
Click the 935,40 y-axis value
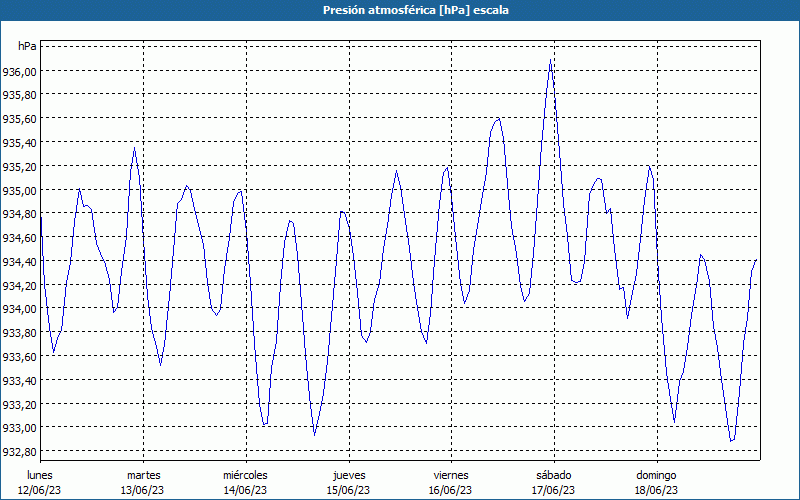19,143
